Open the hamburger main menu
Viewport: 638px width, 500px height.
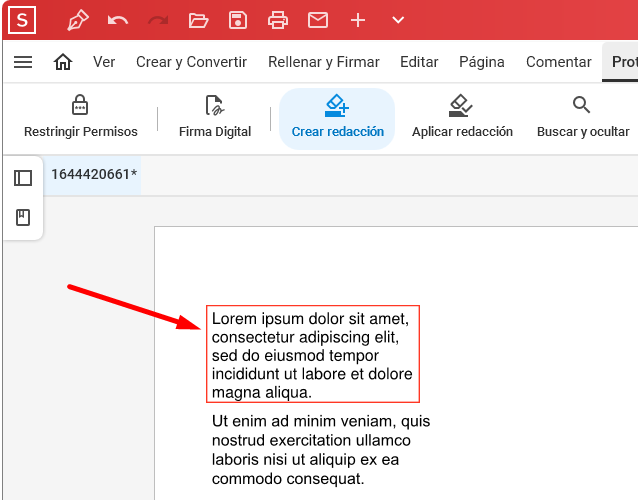(23, 62)
